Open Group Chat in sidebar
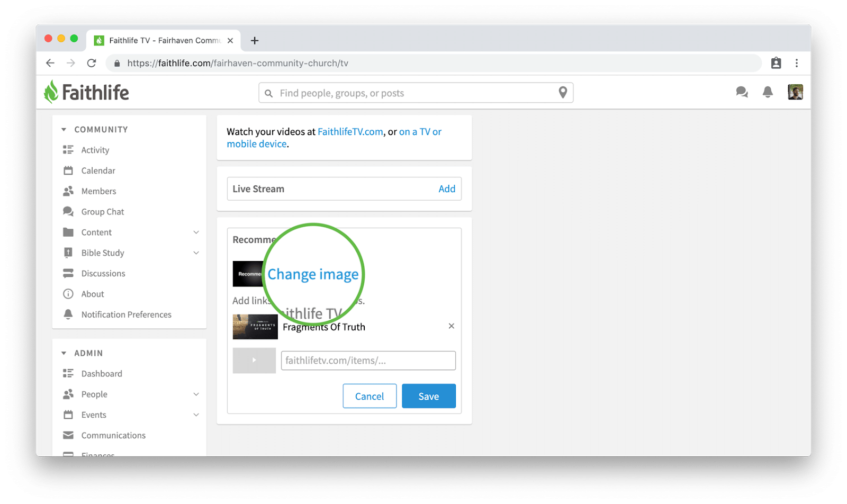847x504 pixels. point(103,212)
